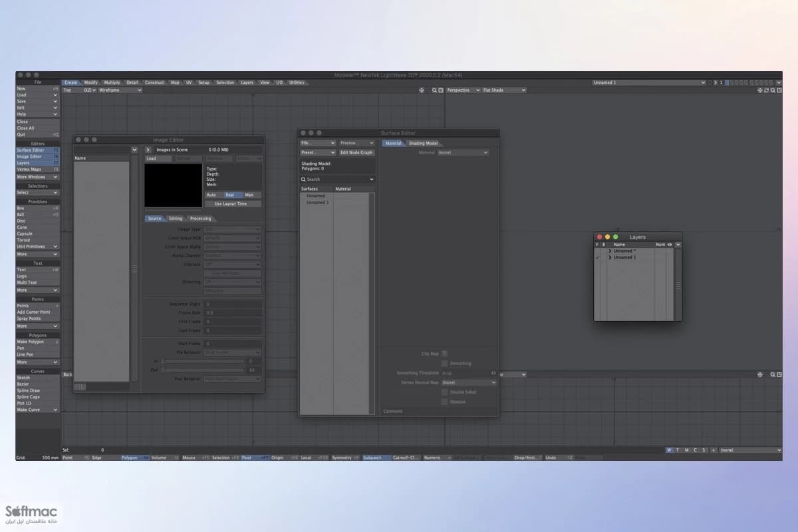Screen dimensions: 798x532
Task: Click the layer arrow next to object name dropdown
Action: (x=716, y=82)
